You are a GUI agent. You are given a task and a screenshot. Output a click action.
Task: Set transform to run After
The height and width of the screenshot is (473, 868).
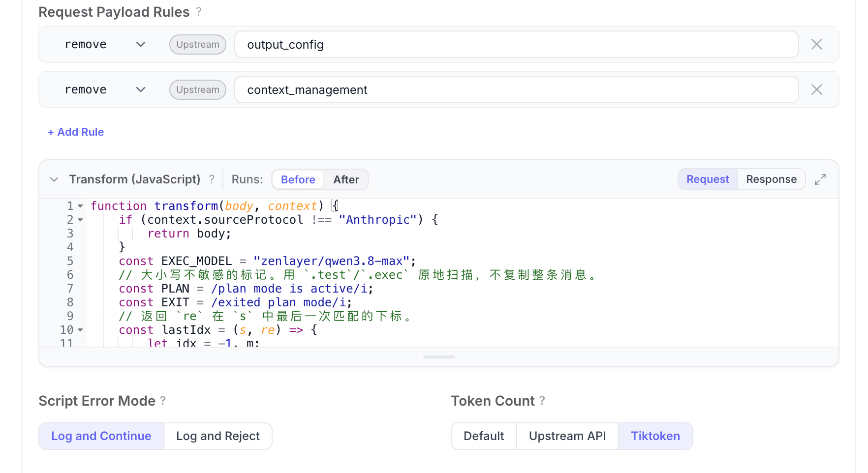tap(346, 179)
